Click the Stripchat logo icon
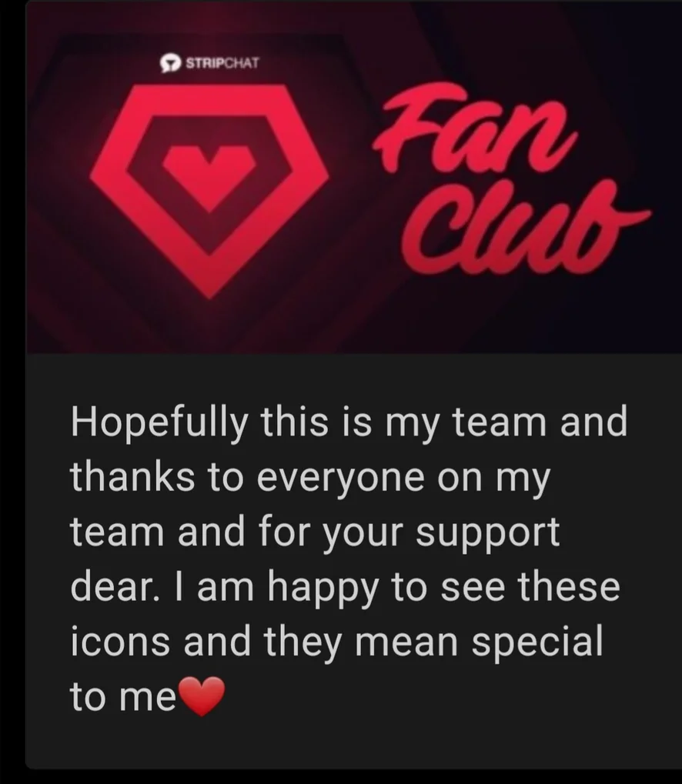The image size is (682, 784). click(x=171, y=64)
